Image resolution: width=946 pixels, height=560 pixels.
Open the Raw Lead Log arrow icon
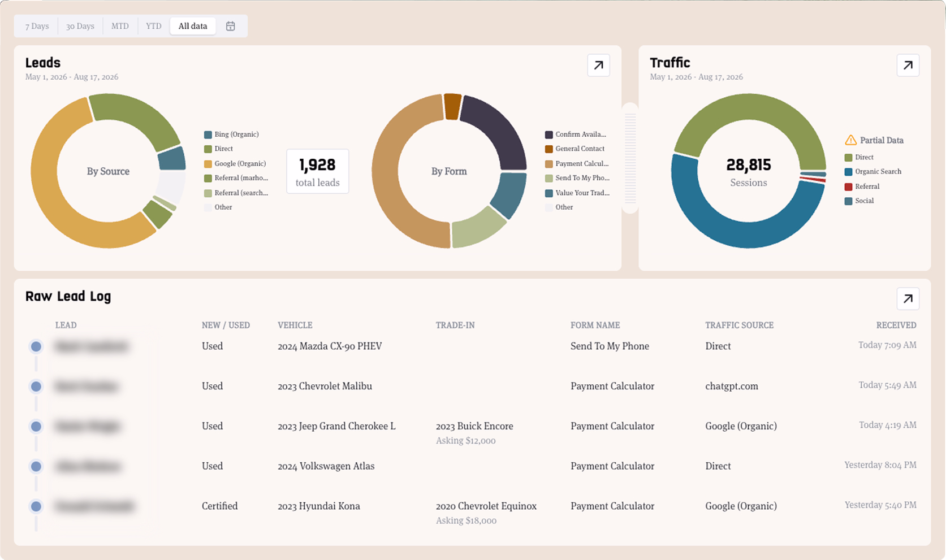pos(908,299)
